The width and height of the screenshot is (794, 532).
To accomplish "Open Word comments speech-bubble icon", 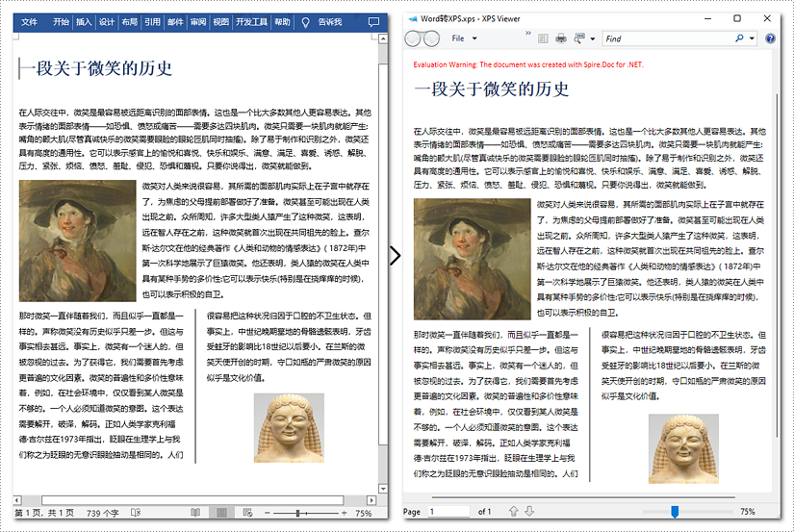I will [373, 22].
